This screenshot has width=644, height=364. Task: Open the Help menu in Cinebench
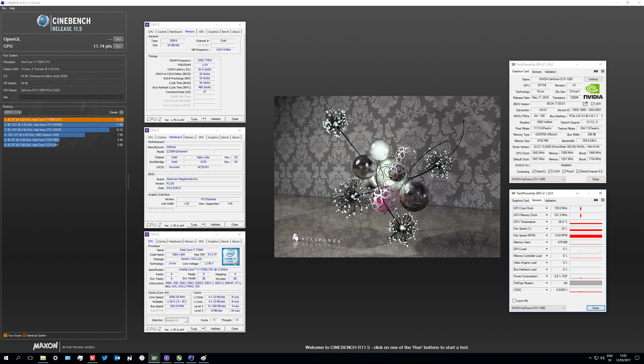[12, 8]
